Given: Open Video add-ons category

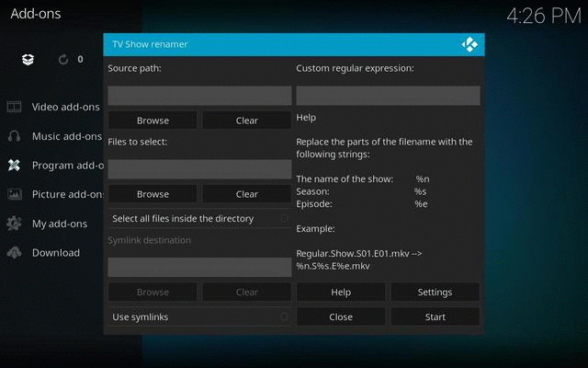Looking at the screenshot, I should 65,107.
